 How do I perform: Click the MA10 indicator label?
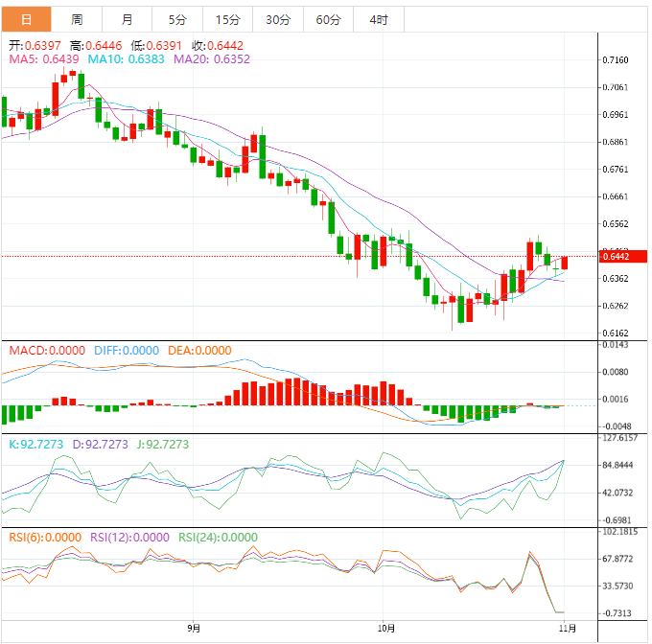127,59
